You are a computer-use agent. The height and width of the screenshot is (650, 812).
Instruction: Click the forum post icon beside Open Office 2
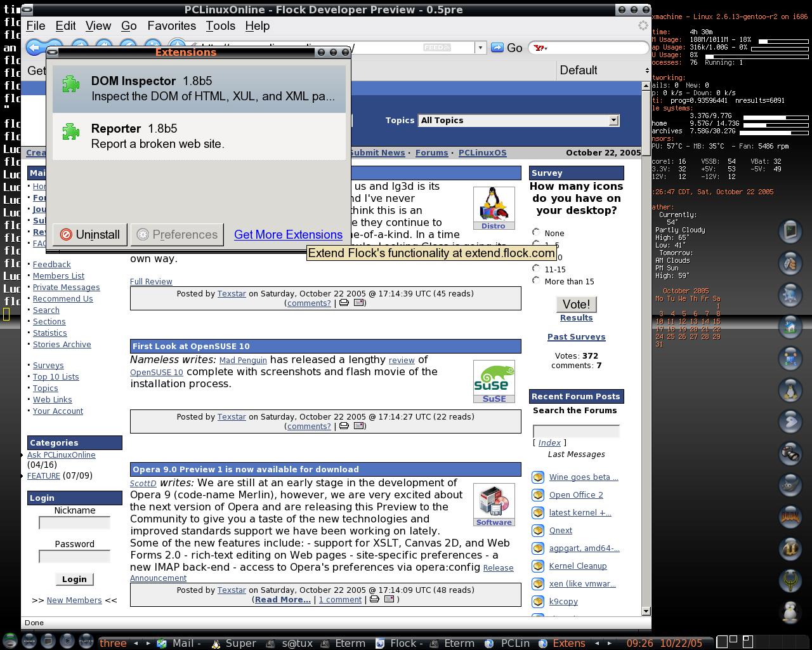click(538, 495)
